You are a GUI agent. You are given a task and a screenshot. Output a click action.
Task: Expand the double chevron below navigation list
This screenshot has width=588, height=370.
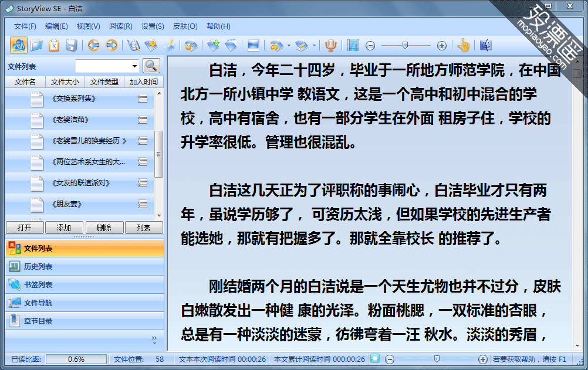tap(154, 340)
